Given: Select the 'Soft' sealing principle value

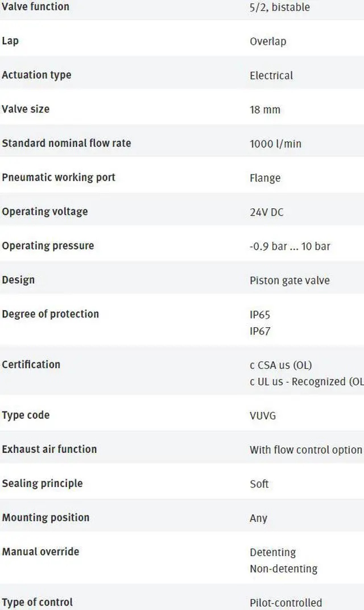Looking at the screenshot, I should pyautogui.click(x=259, y=484).
